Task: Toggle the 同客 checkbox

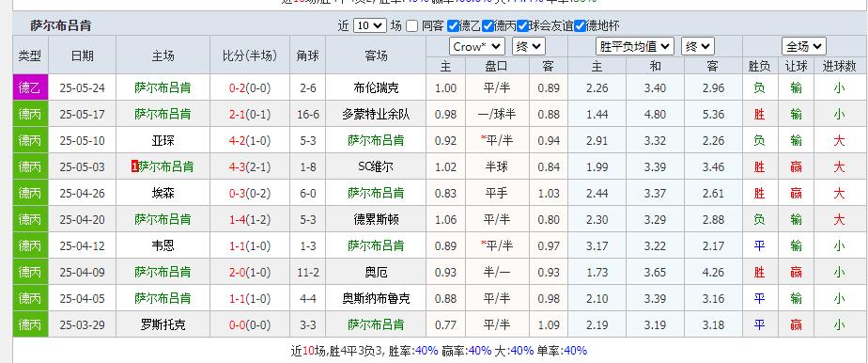Action: (411, 25)
